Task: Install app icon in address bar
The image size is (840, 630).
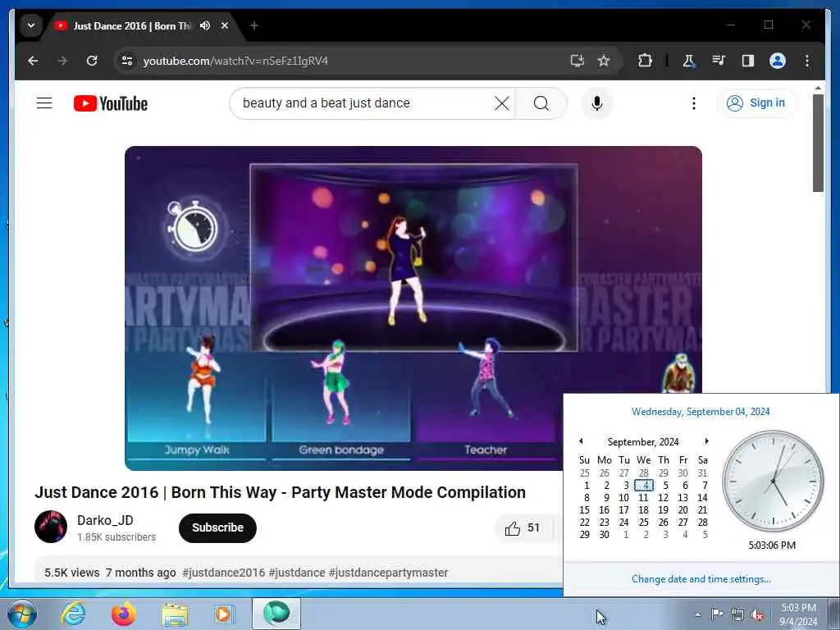Action: point(577,61)
